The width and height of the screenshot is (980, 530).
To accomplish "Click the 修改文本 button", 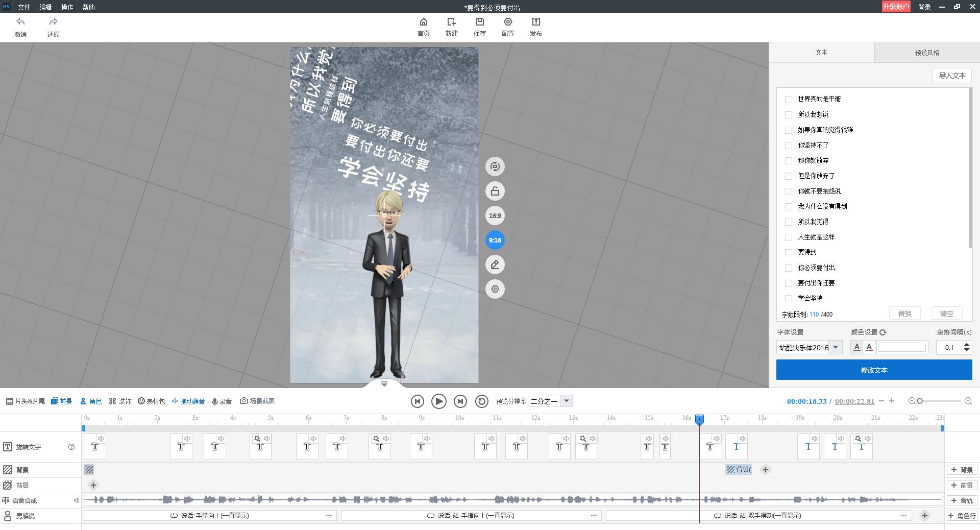I will point(874,369).
